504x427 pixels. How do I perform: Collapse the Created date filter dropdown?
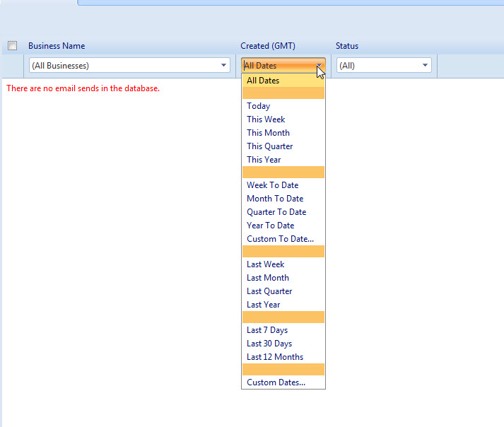pyautogui.click(x=320, y=66)
